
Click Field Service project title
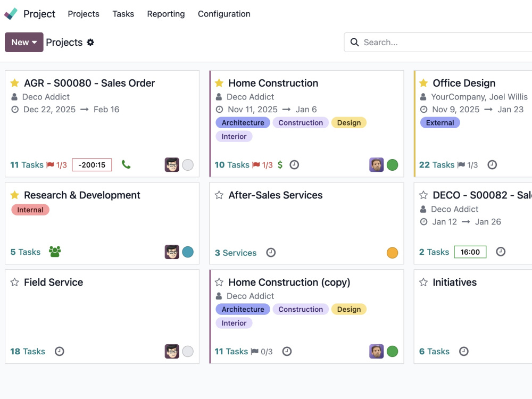(x=54, y=282)
